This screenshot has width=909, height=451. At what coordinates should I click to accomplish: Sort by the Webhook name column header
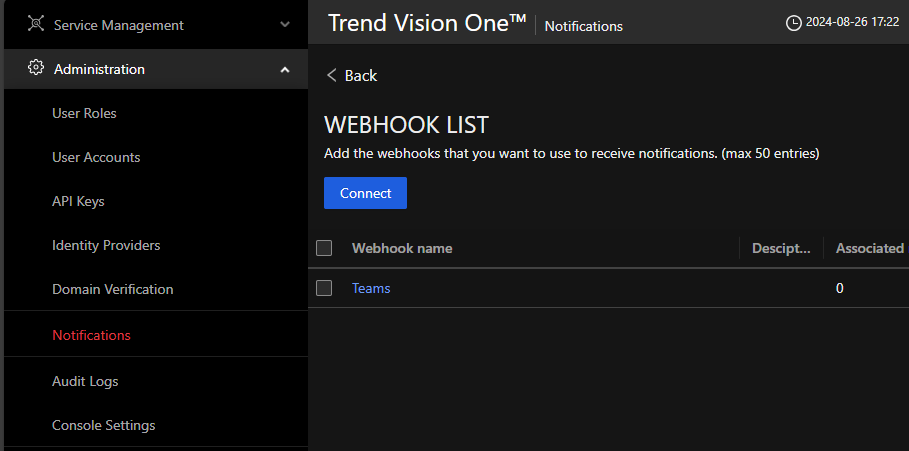402,248
